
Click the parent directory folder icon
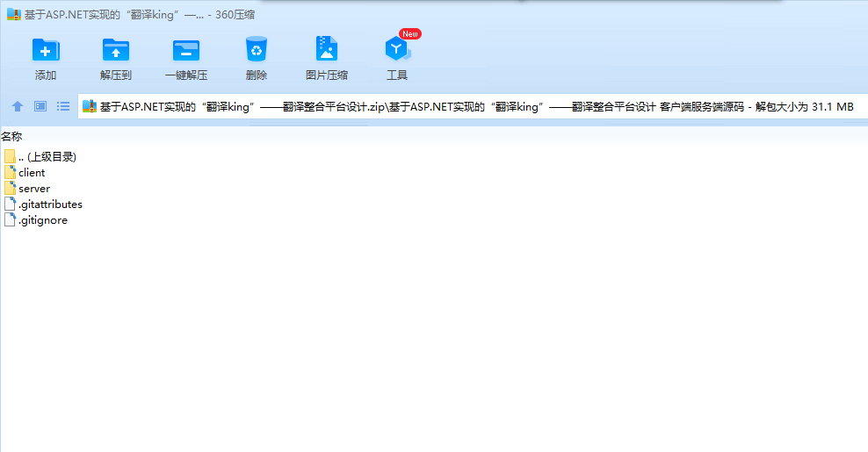pyautogui.click(x=10, y=156)
